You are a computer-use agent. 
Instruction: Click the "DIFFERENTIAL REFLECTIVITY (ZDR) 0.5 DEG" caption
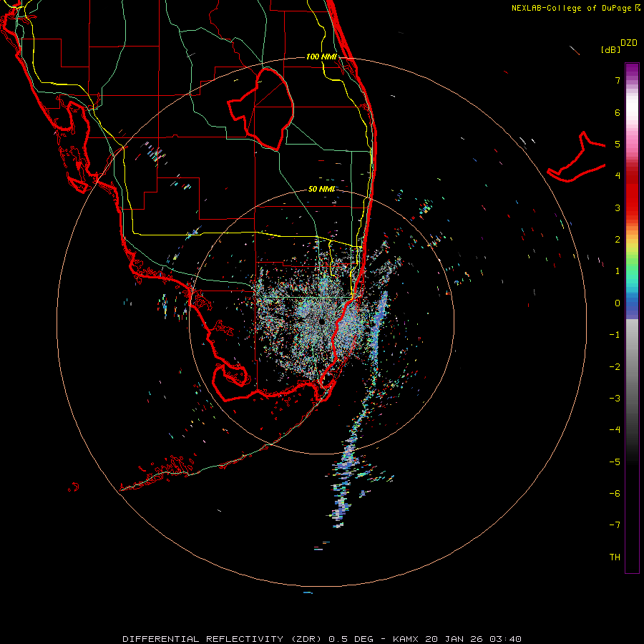coord(248,639)
